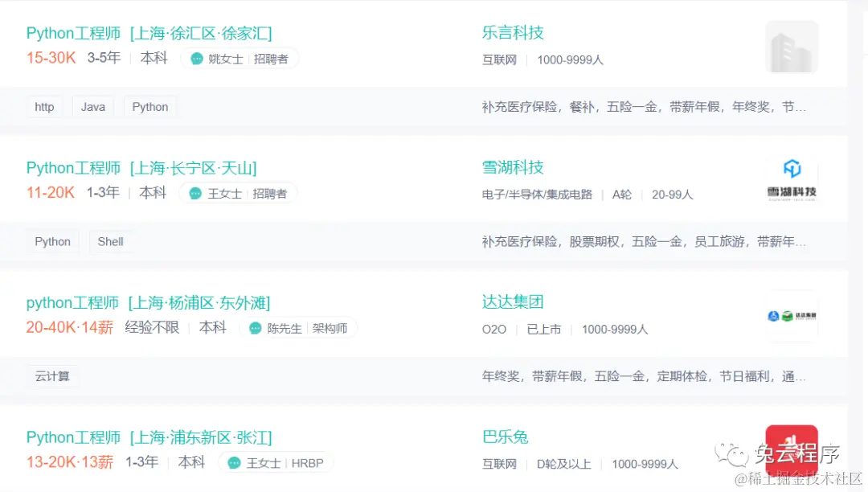Click the 3-5年 experience text

click(x=104, y=58)
